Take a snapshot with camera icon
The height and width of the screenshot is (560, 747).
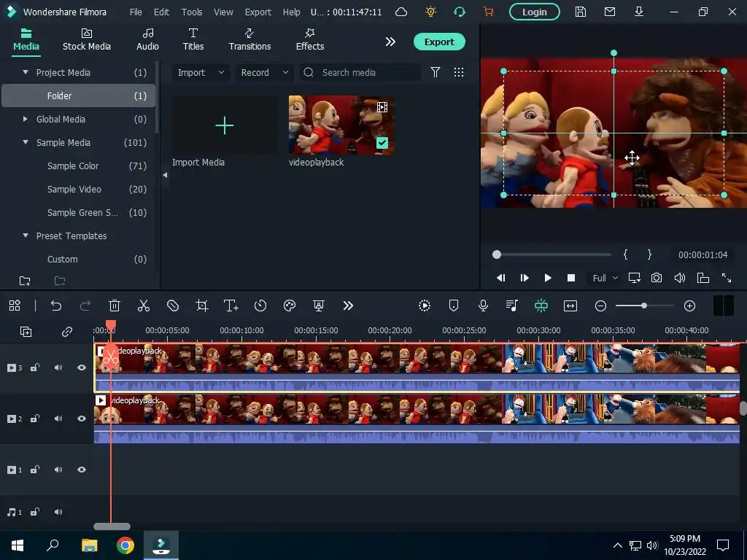click(x=657, y=278)
